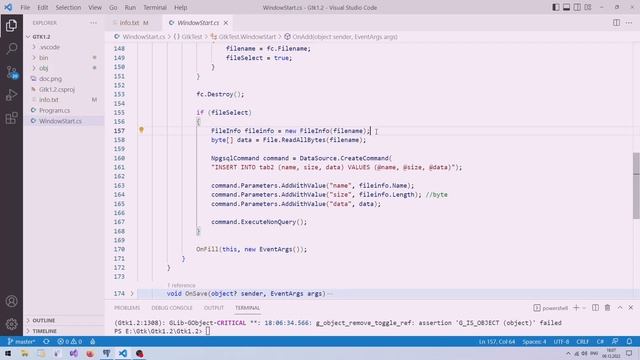
Task: Open the File menu
Action: tap(25, 7)
